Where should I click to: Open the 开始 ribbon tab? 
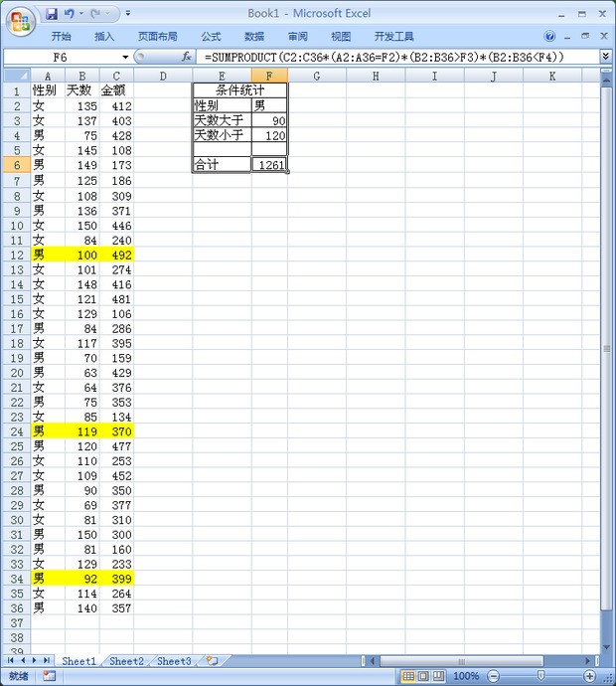61,37
